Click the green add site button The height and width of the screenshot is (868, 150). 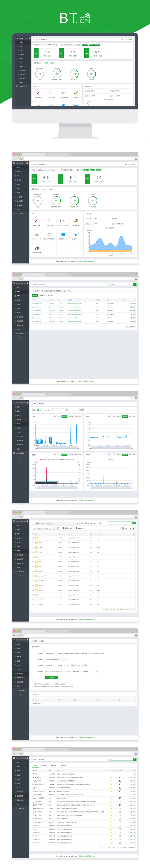35,295
